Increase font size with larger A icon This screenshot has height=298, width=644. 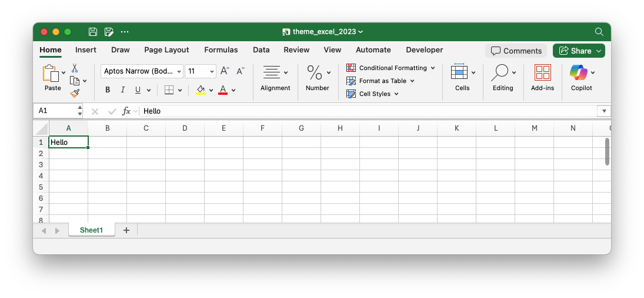tap(225, 71)
